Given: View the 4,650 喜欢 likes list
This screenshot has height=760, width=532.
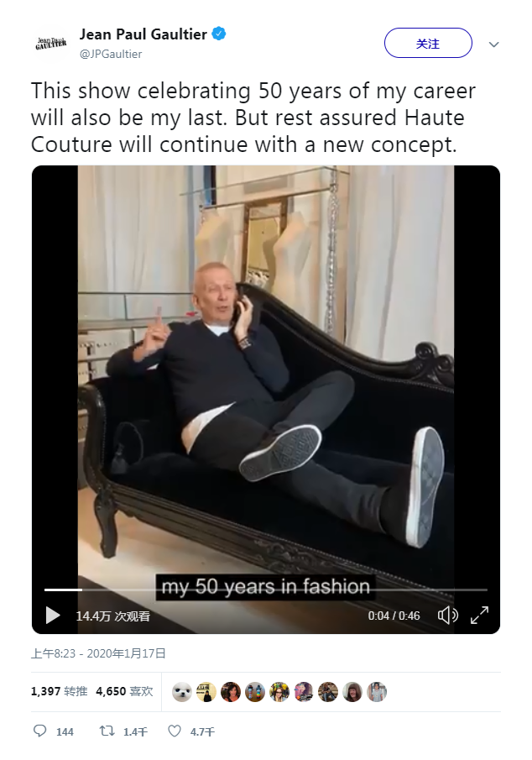Looking at the screenshot, I should pos(124,691).
